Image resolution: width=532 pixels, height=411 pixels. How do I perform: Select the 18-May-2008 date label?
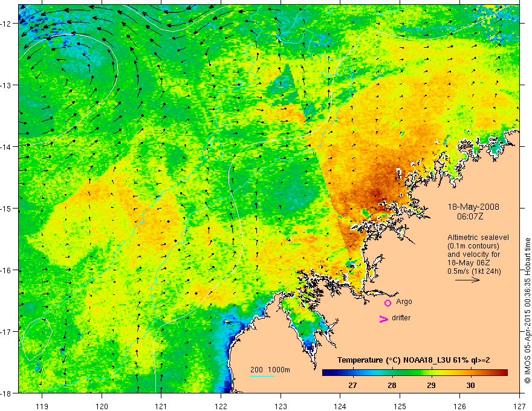pyautogui.click(x=473, y=207)
